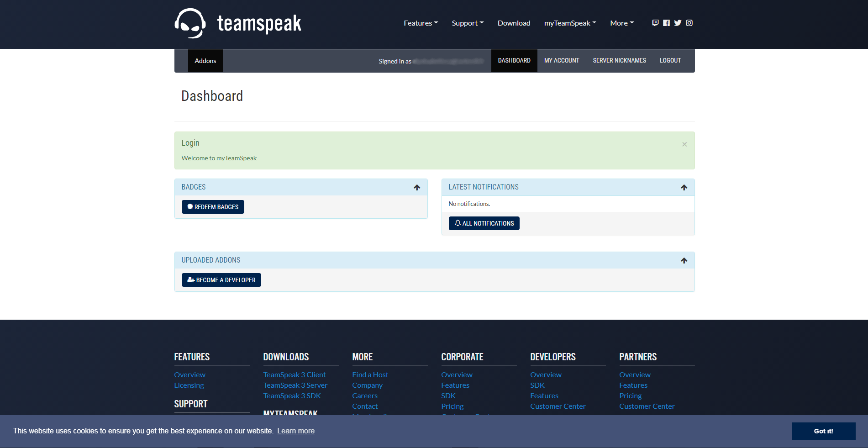Image resolution: width=868 pixels, height=448 pixels.
Task: Click Become a Developer button
Action: (x=221, y=280)
